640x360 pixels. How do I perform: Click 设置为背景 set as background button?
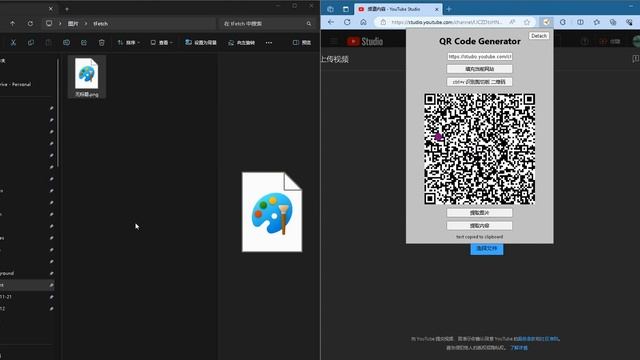pyautogui.click(x=201, y=42)
